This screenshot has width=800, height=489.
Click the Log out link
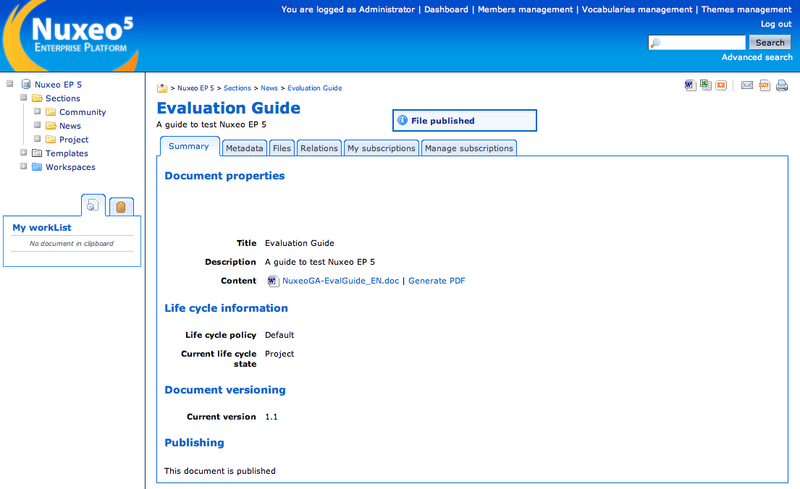coord(776,24)
